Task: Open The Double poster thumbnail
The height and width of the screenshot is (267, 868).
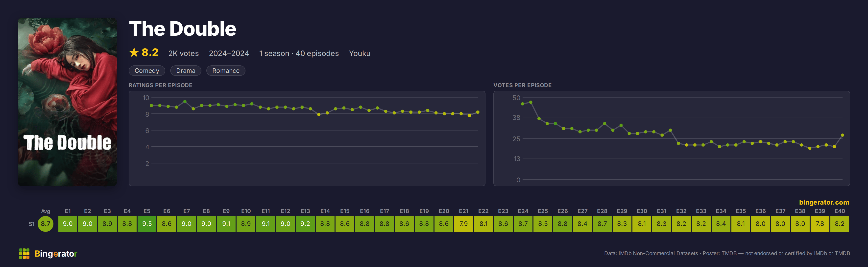Action: click(x=67, y=102)
